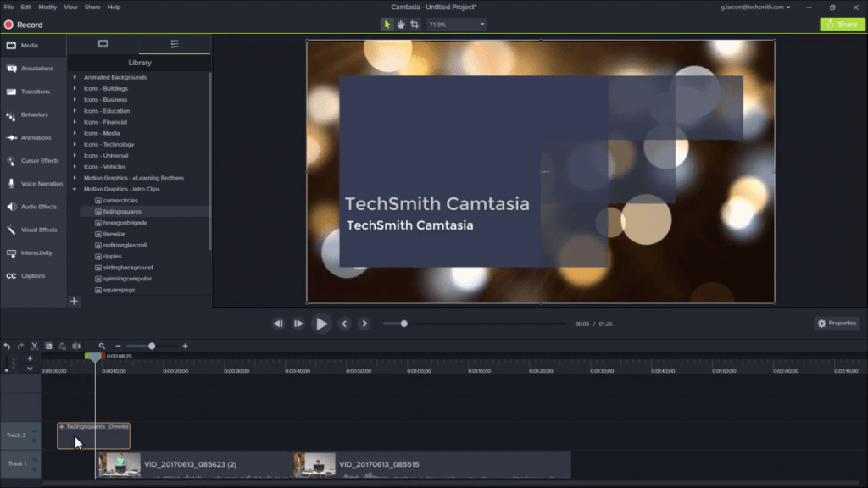Image resolution: width=868 pixels, height=488 pixels.
Task: Copy selection on timeline toolbar
Action: pos(48,347)
